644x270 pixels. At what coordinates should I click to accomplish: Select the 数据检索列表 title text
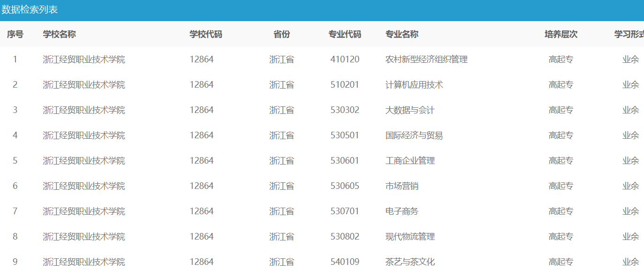click(30, 10)
